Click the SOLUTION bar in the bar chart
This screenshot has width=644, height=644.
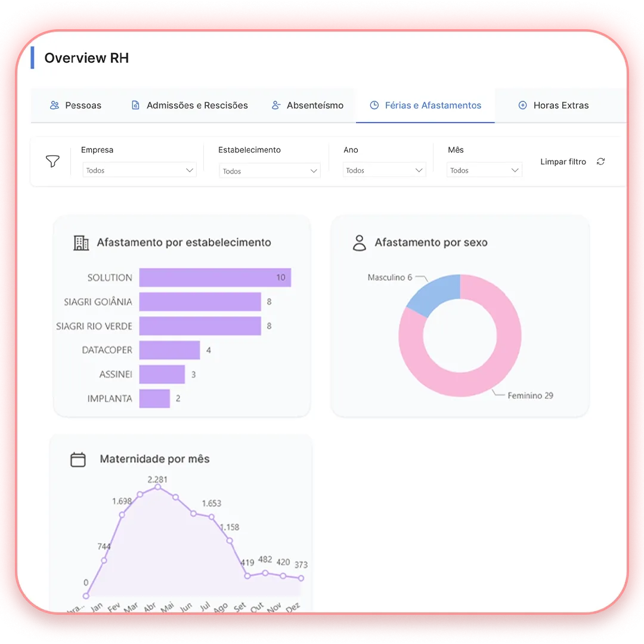(x=215, y=277)
